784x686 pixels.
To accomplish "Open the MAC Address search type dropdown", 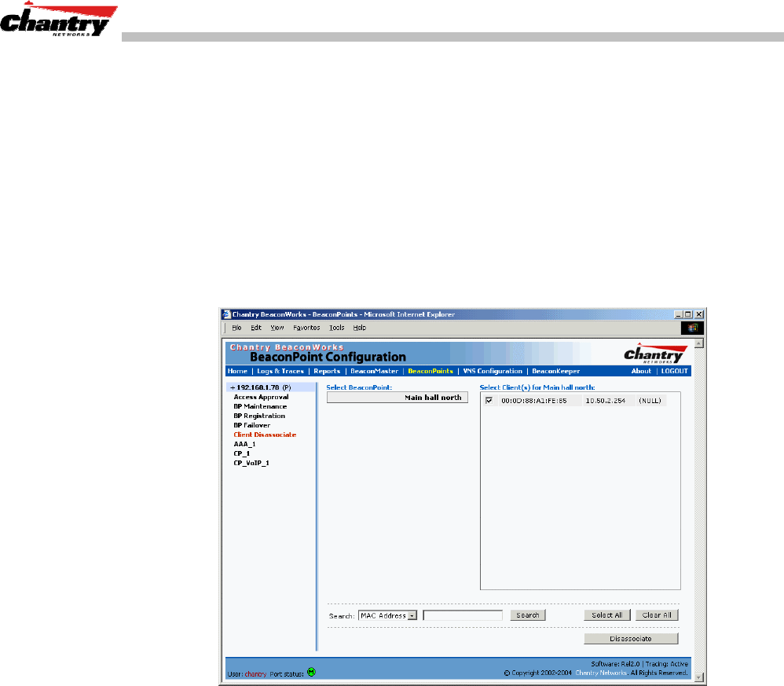I will [x=412, y=615].
